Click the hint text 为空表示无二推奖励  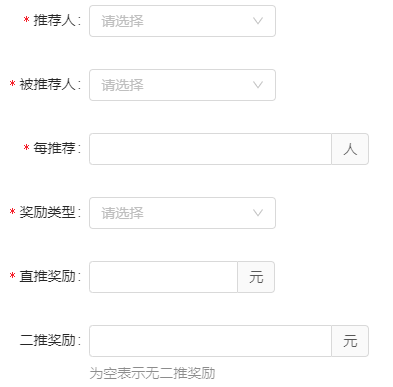coord(152,373)
